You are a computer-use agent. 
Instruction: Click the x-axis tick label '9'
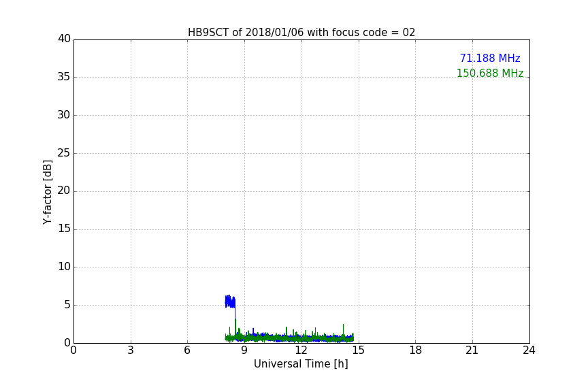(x=244, y=350)
